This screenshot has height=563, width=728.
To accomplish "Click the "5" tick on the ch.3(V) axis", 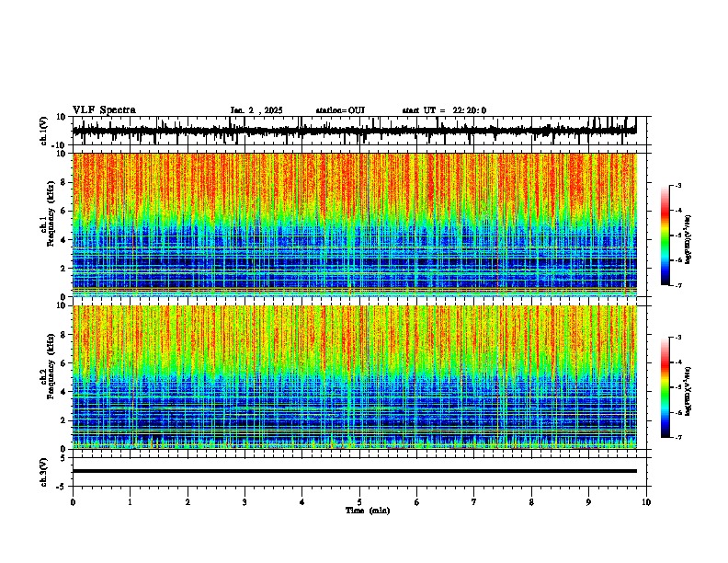I will coord(64,457).
